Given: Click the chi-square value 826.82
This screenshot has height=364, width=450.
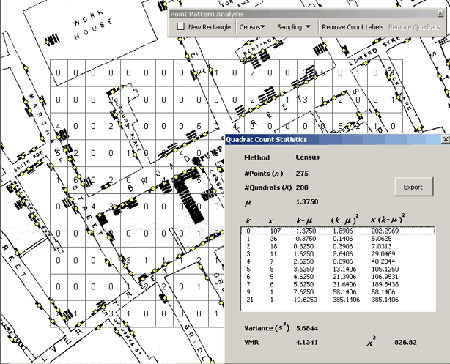Looking at the screenshot, I should coord(405,342).
